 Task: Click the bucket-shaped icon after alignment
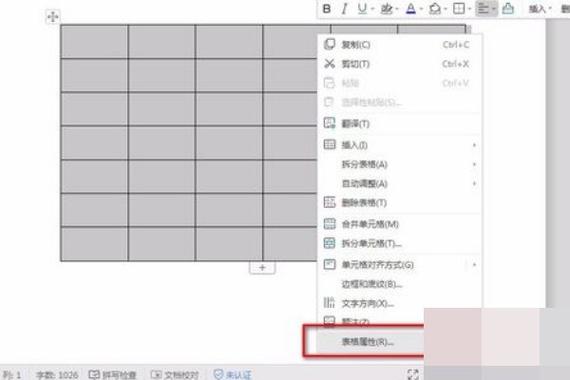tap(508, 9)
